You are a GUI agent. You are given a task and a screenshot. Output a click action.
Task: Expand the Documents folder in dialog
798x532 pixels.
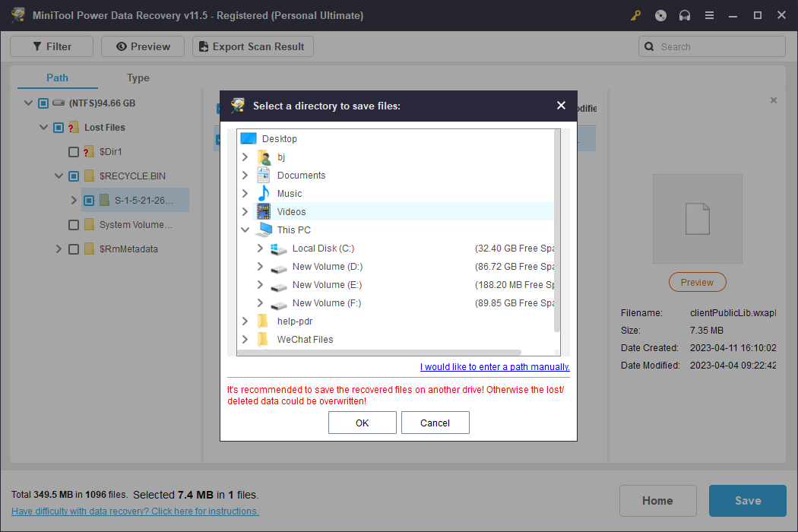click(x=245, y=175)
